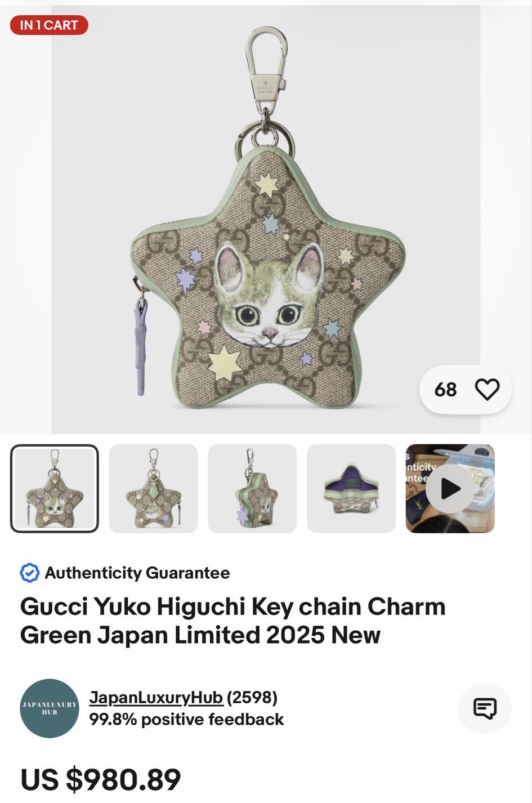Tap the Authenticity Guarantee label
This screenshot has height=803, width=532.
pos(137,573)
